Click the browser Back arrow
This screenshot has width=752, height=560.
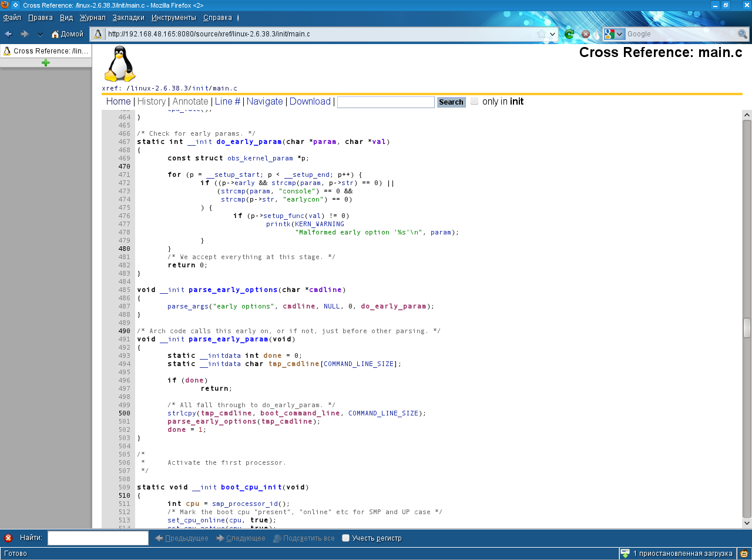(x=9, y=34)
